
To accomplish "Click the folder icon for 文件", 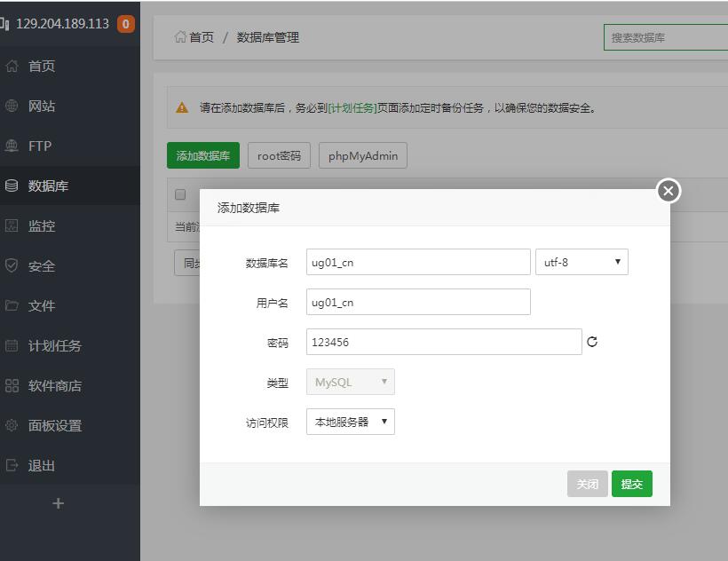I will click(12, 306).
